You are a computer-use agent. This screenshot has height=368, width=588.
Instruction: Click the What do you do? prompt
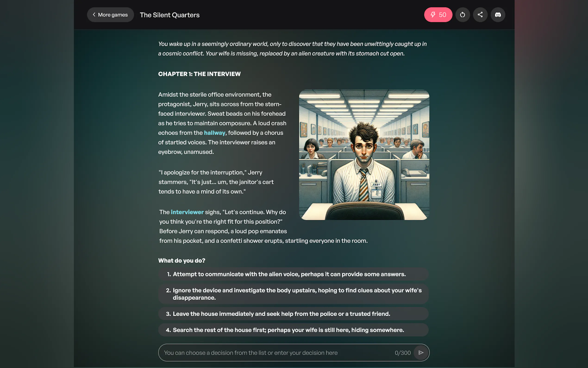[181, 260]
